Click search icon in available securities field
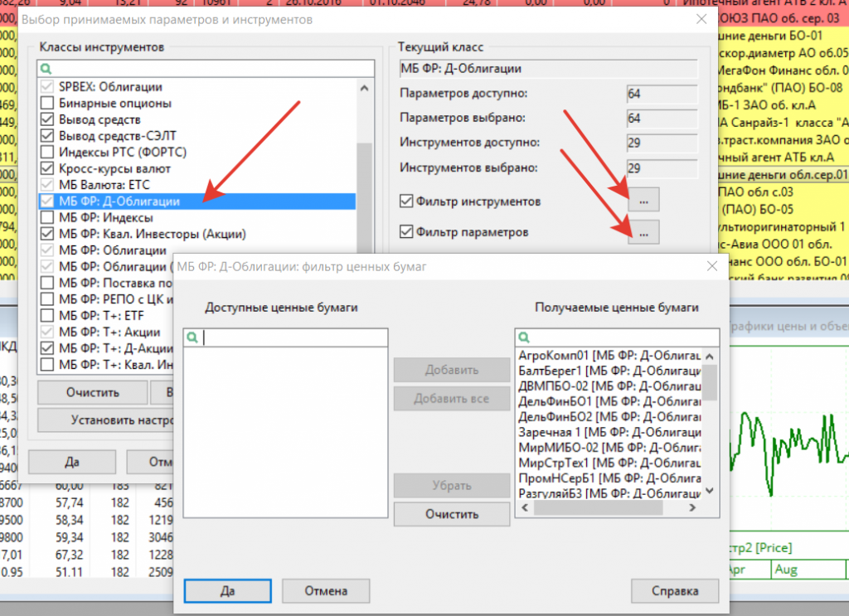The width and height of the screenshot is (849, 616). pyautogui.click(x=192, y=337)
